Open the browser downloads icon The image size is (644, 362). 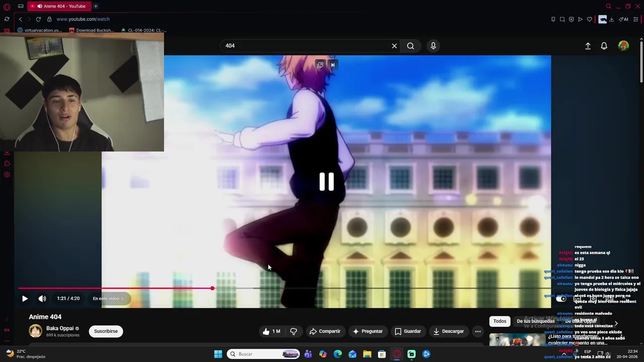click(611, 19)
